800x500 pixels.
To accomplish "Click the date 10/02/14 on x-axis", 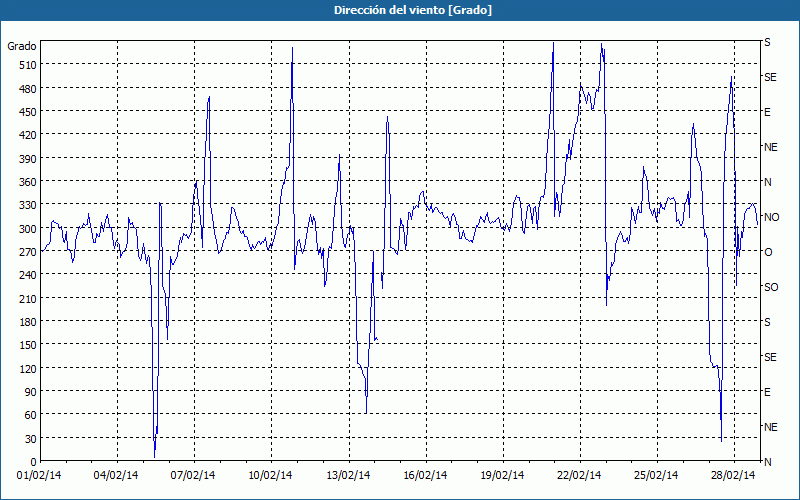I will point(270,476).
